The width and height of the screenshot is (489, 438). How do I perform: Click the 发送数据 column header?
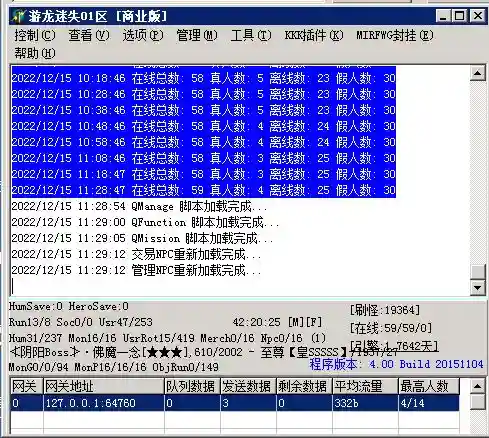click(248, 386)
